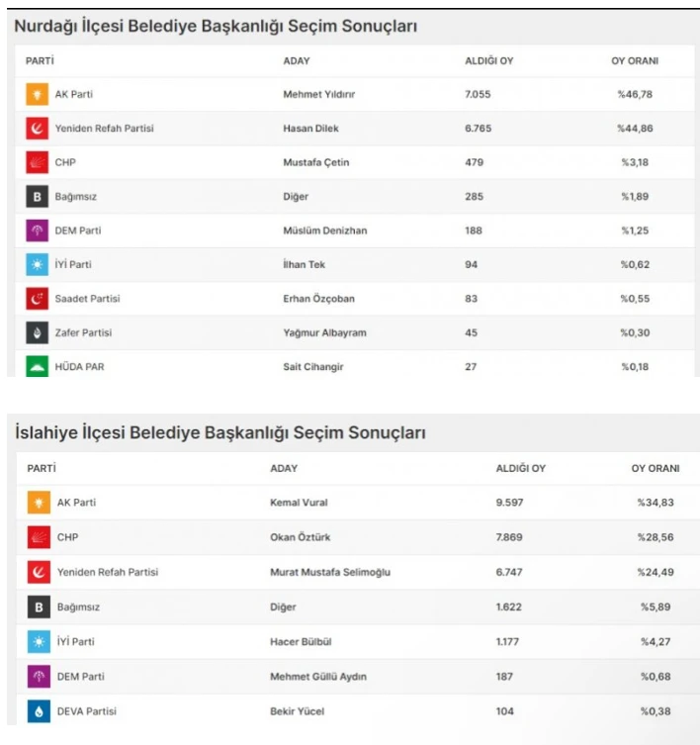This screenshot has height=745, width=700.
Task: Click OY ORANI column header in Nurdağı table
Action: click(x=635, y=61)
